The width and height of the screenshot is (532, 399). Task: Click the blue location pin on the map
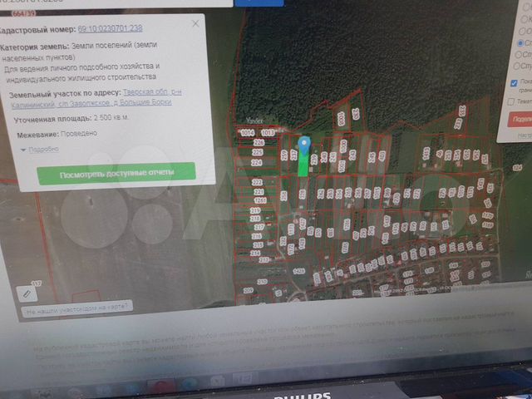coord(304,145)
